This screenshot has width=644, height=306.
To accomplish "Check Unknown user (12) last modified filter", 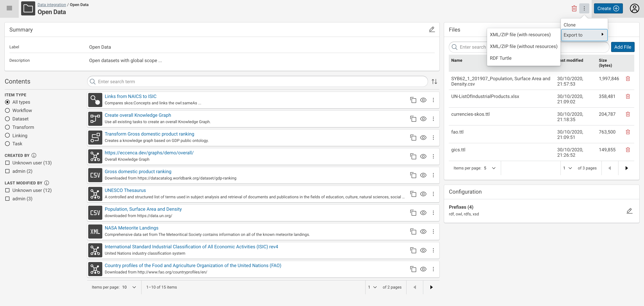I will pyautogui.click(x=8, y=190).
